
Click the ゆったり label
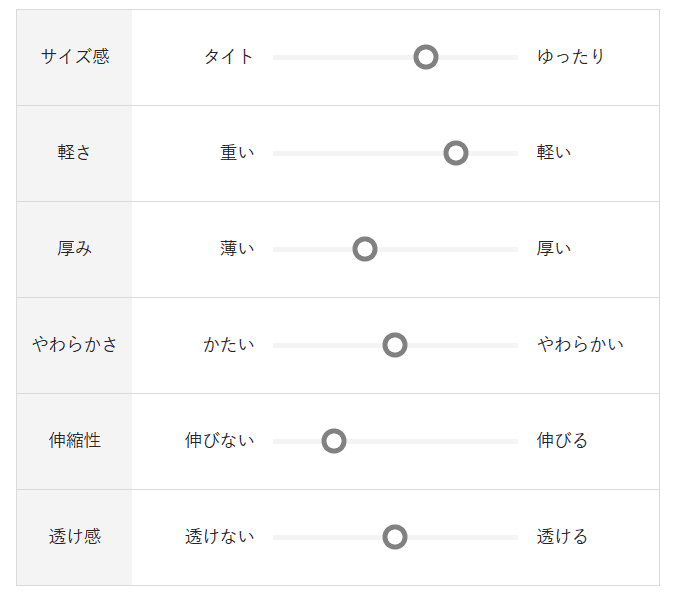click(x=571, y=57)
